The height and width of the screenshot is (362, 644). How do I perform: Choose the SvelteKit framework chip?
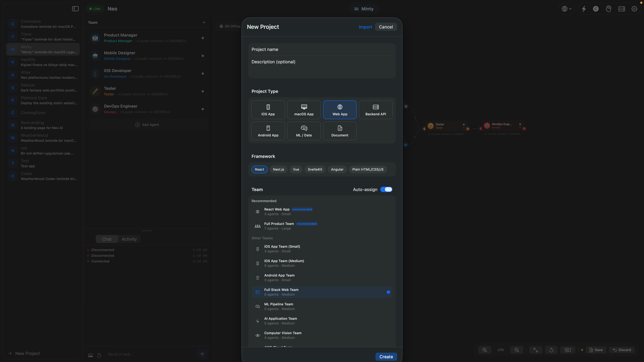coord(315,169)
